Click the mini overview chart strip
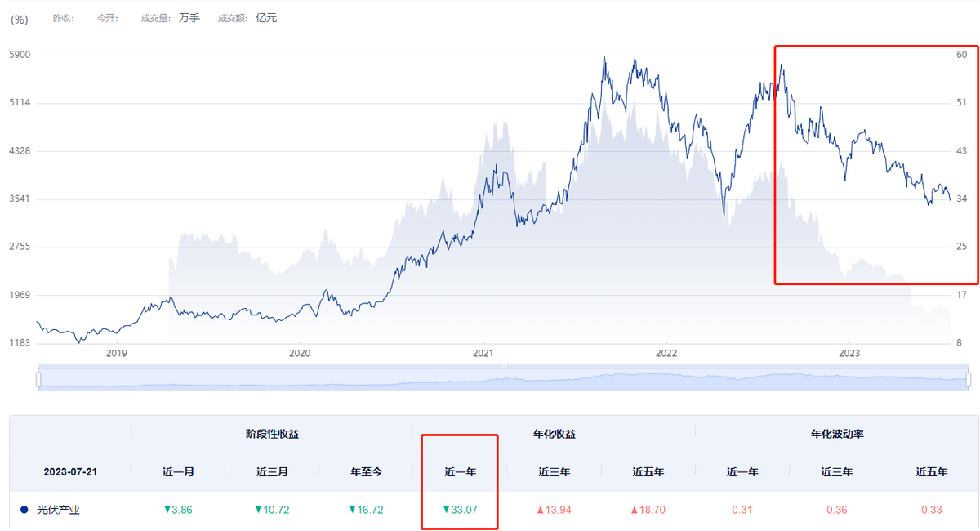Screen dimensions: 980x531 (x=503, y=379)
